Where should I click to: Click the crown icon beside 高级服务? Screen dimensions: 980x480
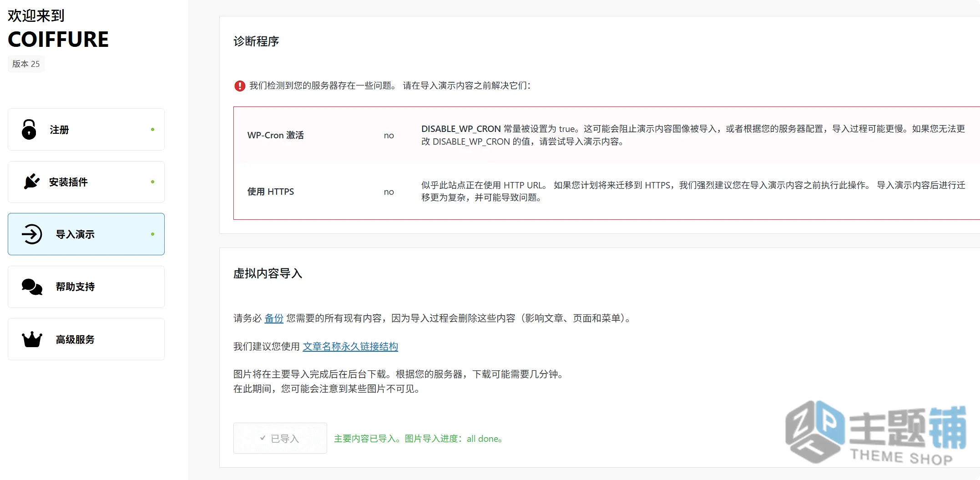32,339
